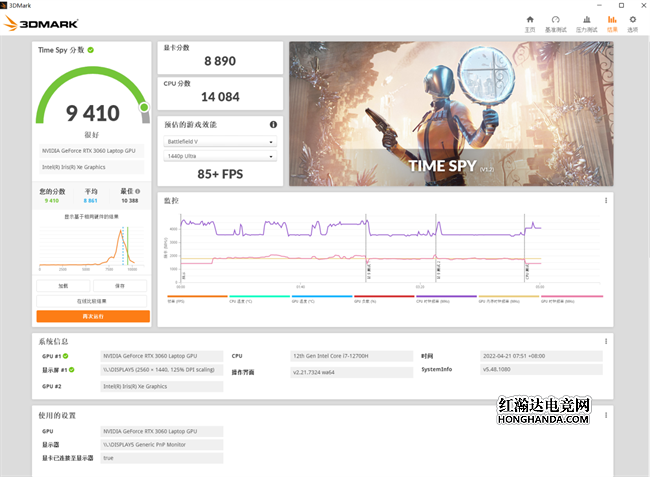The width and height of the screenshot is (650, 477).
Task: Click the green check icon beside Time Spy score
Action: (x=91, y=49)
